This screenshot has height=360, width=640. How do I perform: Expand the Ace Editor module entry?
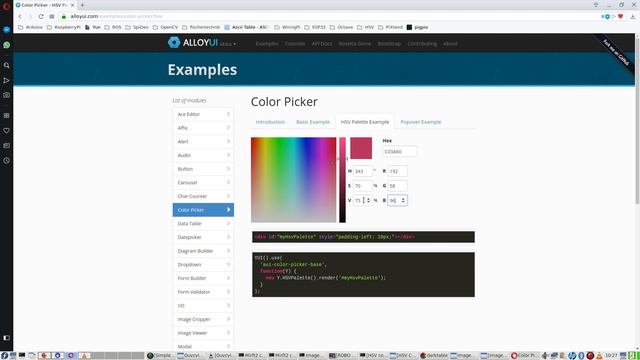(x=203, y=114)
